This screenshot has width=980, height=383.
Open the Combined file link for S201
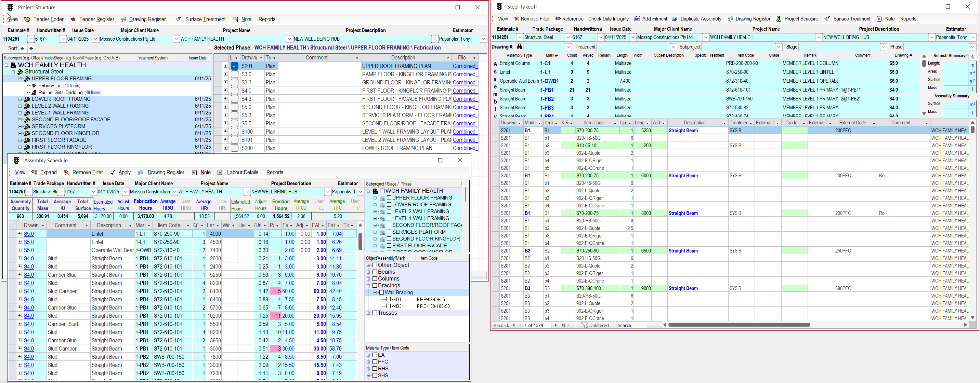464,66
